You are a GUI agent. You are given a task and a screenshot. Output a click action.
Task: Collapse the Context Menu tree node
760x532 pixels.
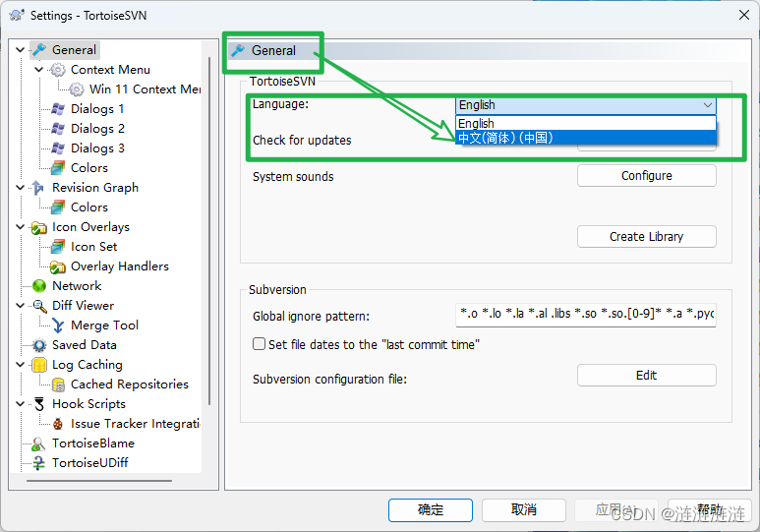point(38,70)
